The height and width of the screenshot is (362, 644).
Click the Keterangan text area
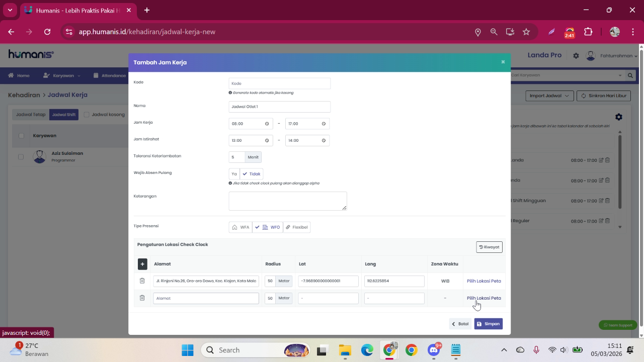(288, 201)
